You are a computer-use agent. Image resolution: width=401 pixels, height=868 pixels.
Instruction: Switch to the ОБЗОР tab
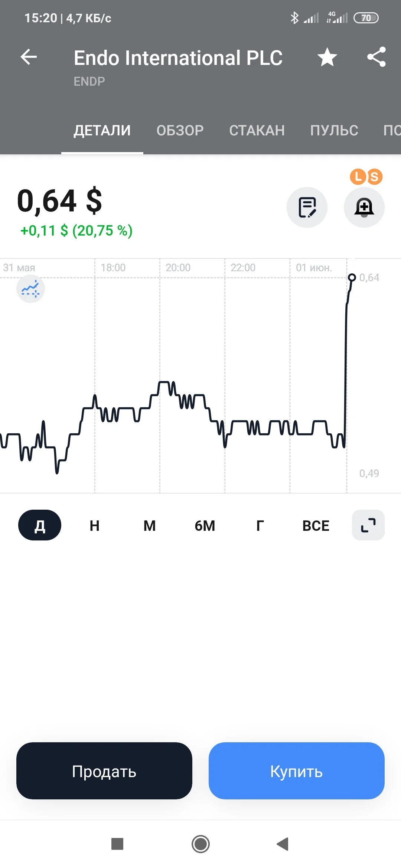click(180, 131)
